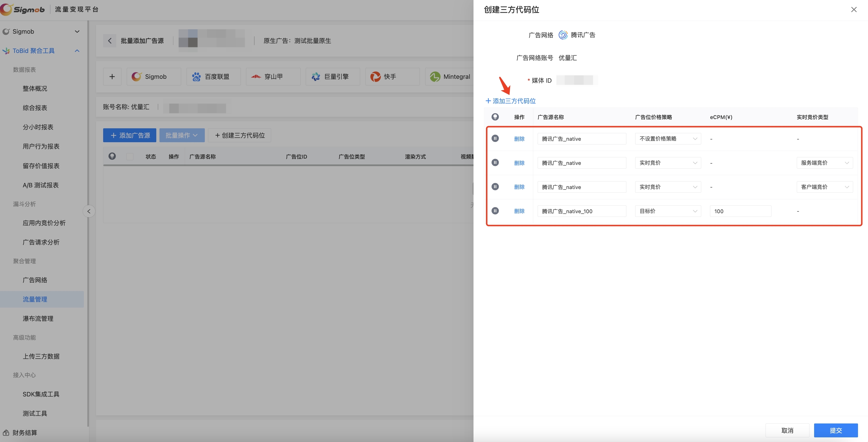Select the 百度联盟 network tab

214,77
